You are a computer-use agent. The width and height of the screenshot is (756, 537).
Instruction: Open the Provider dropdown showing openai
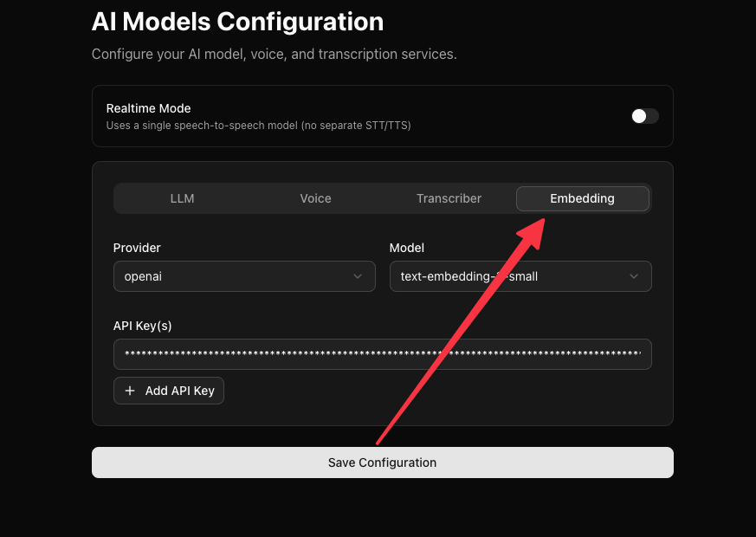pos(244,276)
